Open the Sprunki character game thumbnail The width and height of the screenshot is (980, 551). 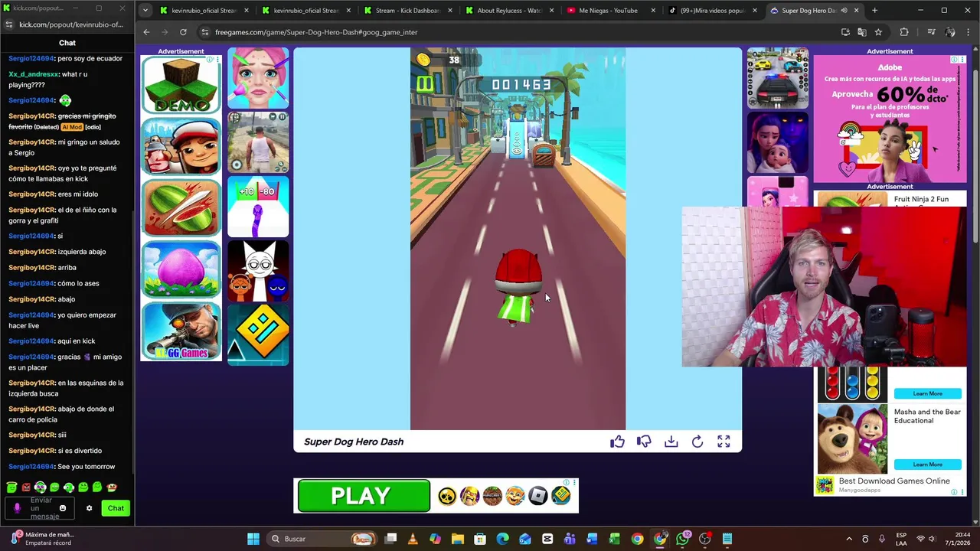click(x=258, y=271)
